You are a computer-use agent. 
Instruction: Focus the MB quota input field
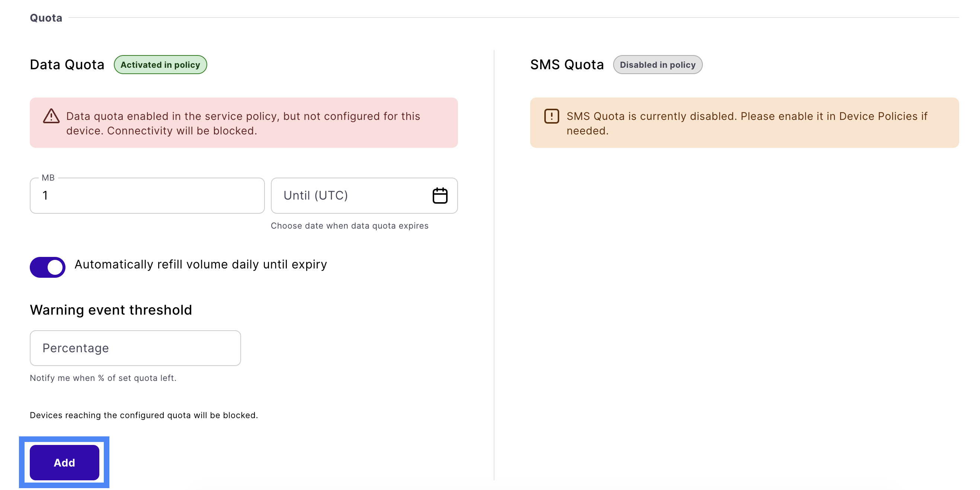click(x=147, y=196)
